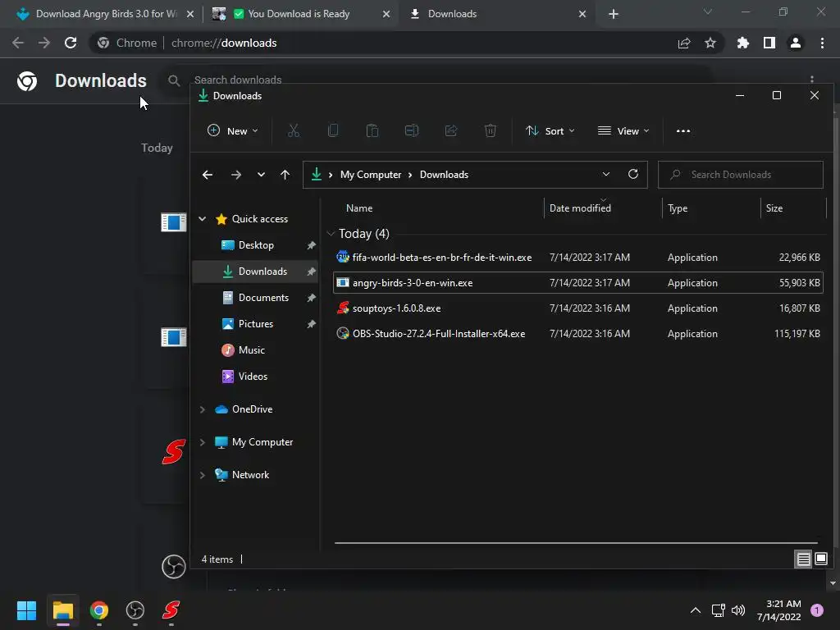Go up one folder level in Explorer
Image resolution: width=840 pixels, height=630 pixels.
285,175
